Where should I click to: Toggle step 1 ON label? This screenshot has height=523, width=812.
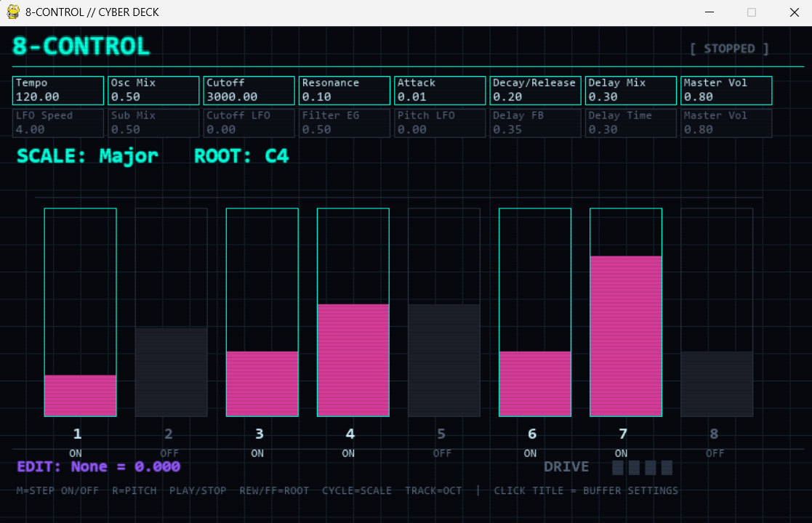76,453
